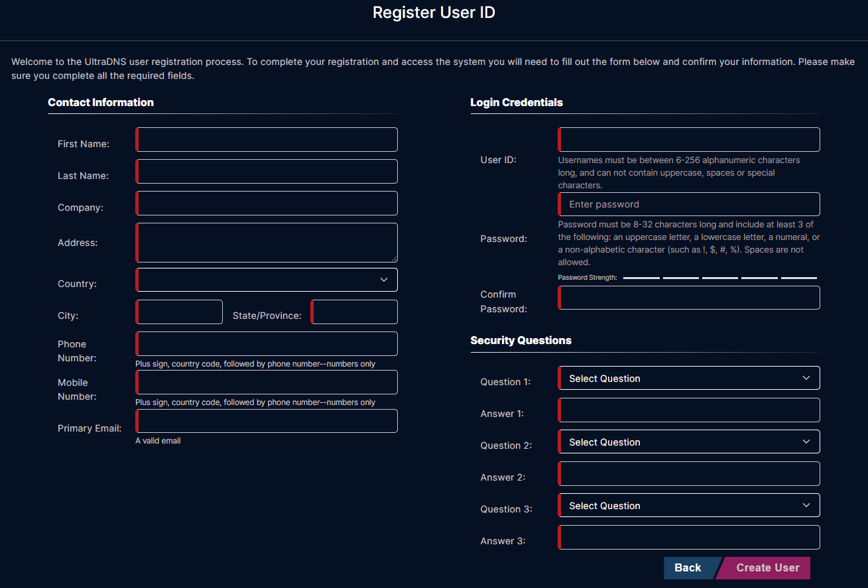The height and width of the screenshot is (588, 868).
Task: Click the username requirements help text
Action: (x=680, y=172)
